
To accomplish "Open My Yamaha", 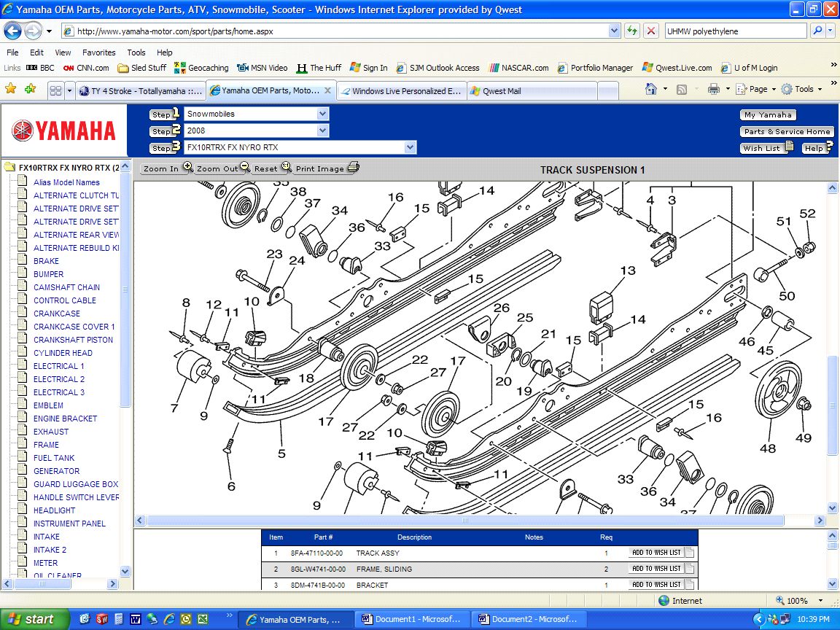I will click(768, 114).
